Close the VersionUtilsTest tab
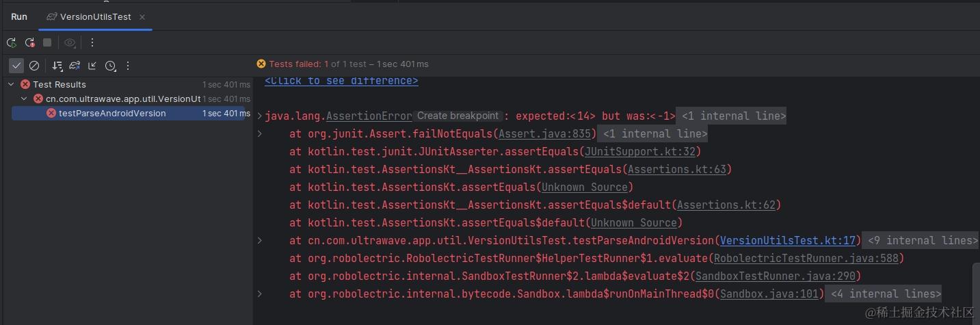The image size is (980, 325). click(x=142, y=16)
